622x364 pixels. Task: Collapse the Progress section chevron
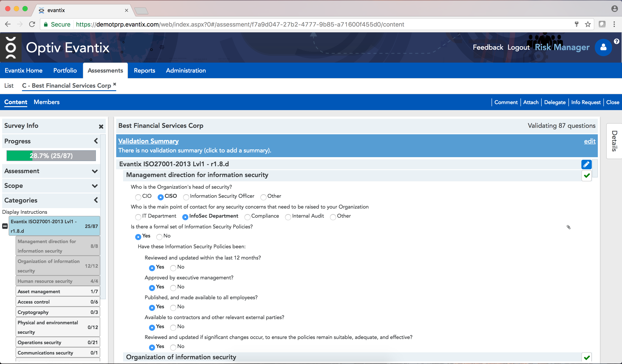point(96,141)
